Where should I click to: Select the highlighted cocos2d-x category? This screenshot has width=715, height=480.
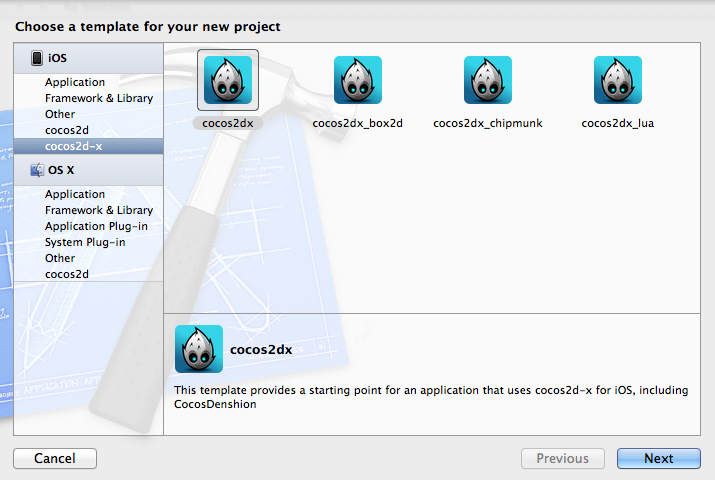pos(88,146)
